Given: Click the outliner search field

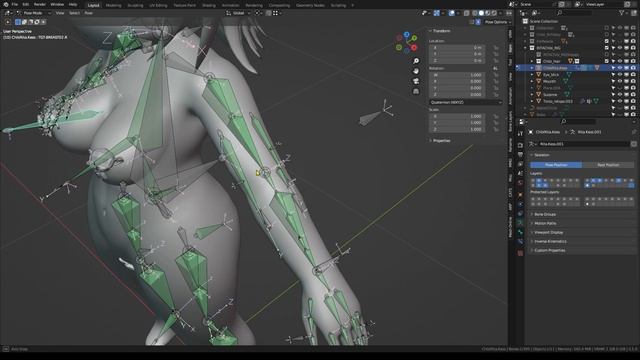Looking at the screenshot, I should [576, 13].
